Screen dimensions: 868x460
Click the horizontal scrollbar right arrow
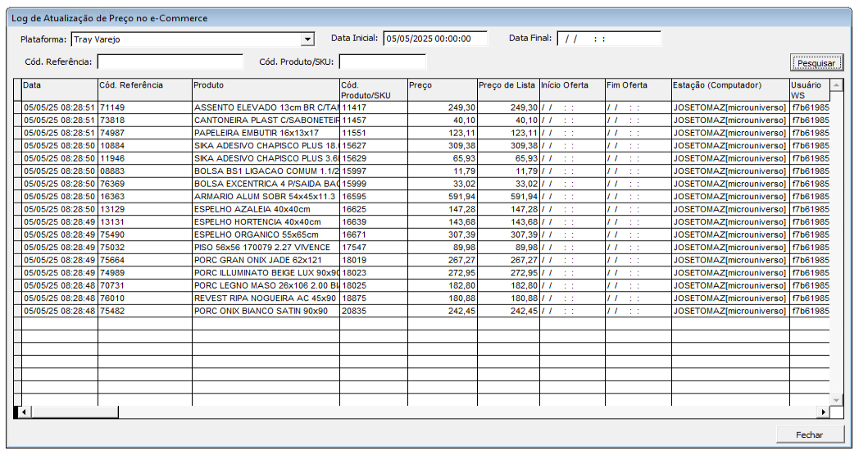point(824,412)
